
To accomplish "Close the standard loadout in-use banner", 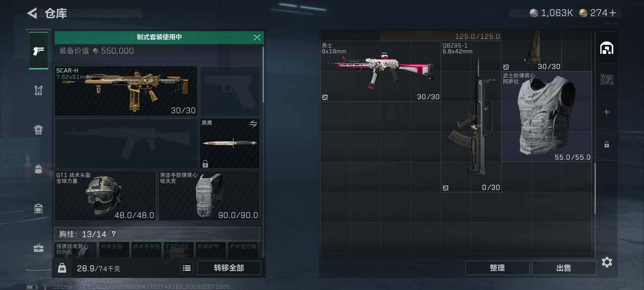I will (257, 37).
